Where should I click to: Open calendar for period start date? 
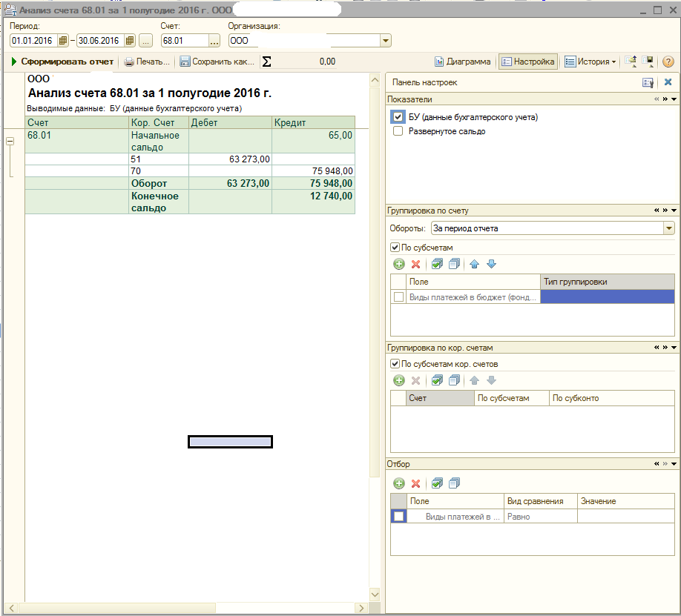click(x=63, y=40)
